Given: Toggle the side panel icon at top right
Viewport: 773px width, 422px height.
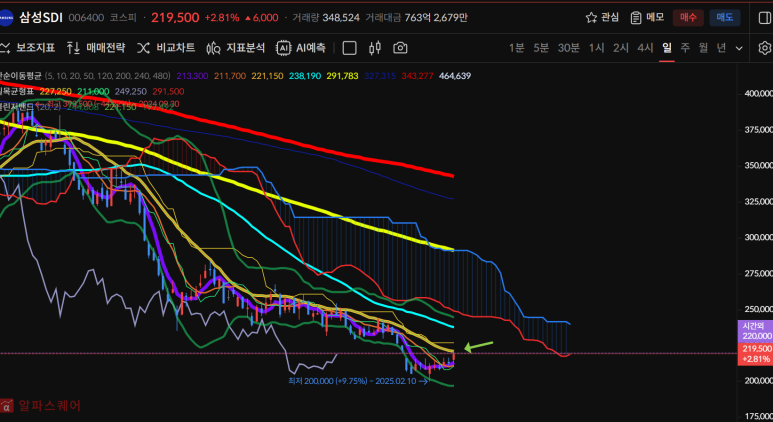Looking at the screenshot, I should (764, 17).
